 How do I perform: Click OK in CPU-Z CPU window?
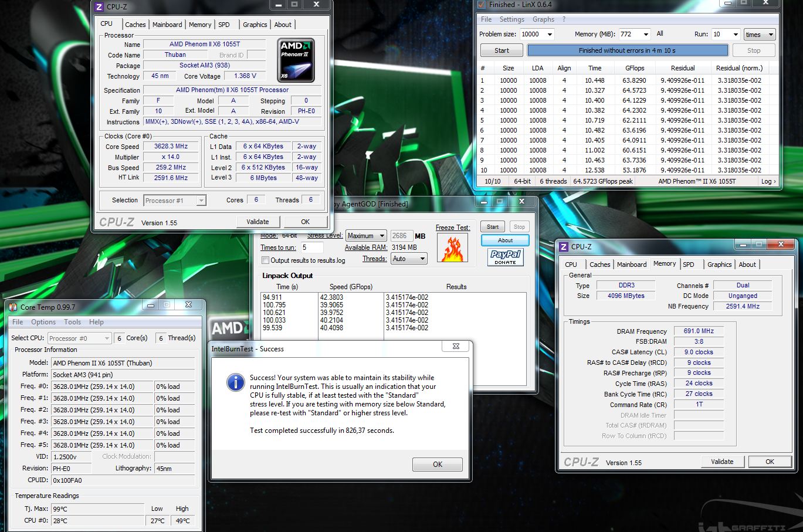click(x=305, y=222)
